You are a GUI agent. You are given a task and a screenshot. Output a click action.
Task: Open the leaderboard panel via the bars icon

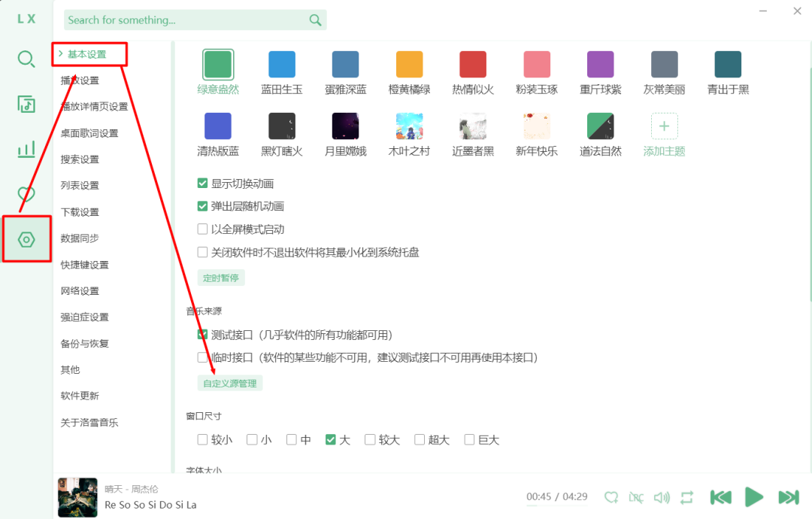pyautogui.click(x=26, y=149)
